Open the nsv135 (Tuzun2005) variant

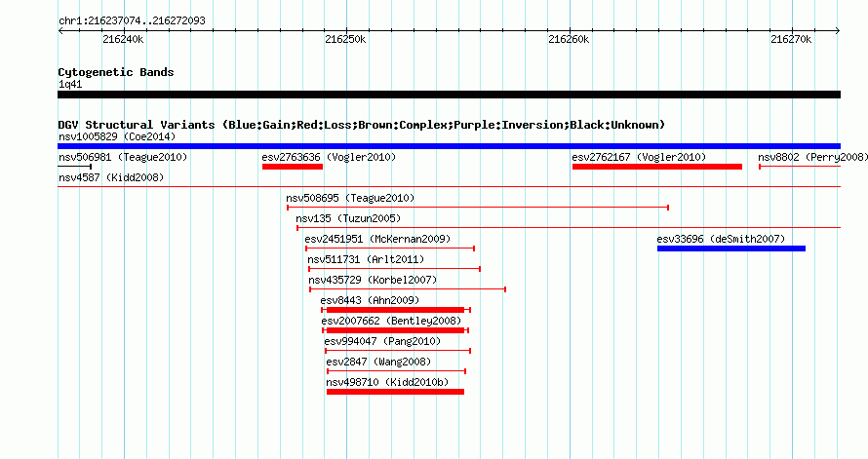(x=348, y=218)
